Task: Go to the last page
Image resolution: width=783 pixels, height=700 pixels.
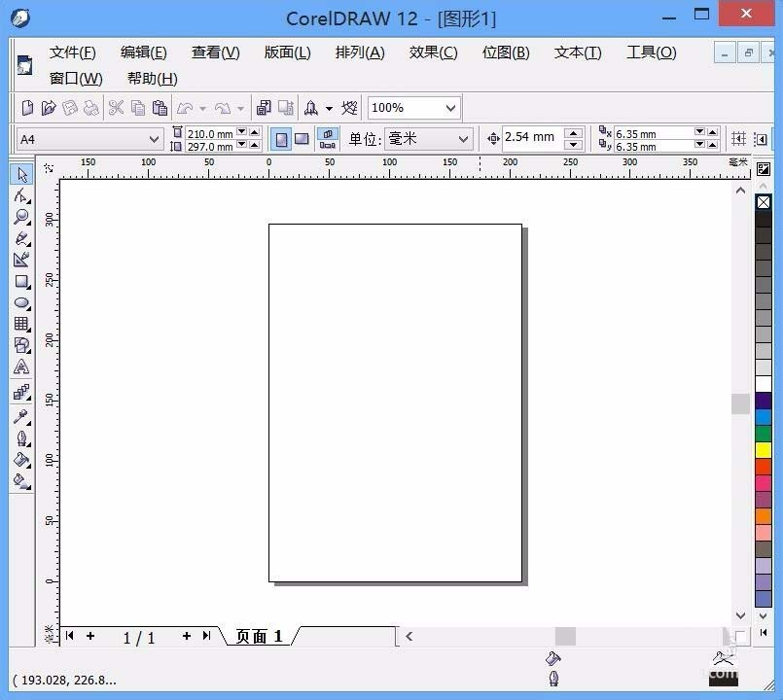Action: click(207, 636)
